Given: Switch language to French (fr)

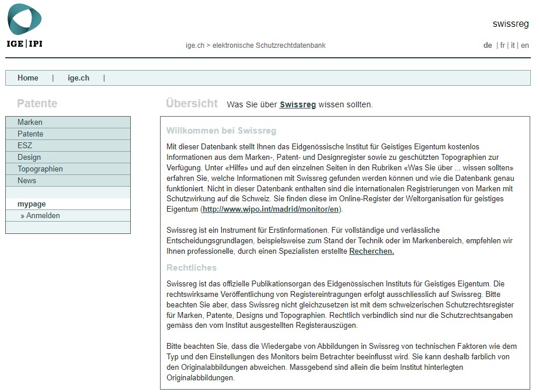Looking at the screenshot, I should click(x=502, y=45).
